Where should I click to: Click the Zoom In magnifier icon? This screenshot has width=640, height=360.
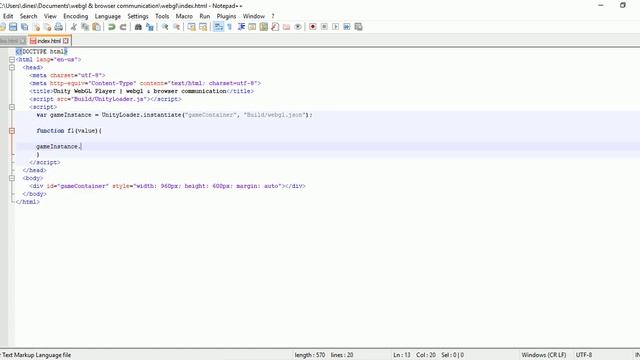165,27
